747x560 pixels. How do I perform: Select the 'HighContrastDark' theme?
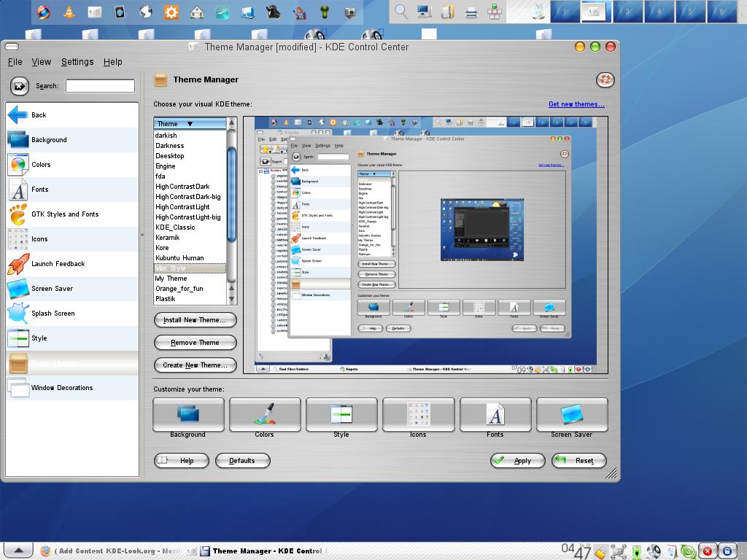[x=190, y=187]
